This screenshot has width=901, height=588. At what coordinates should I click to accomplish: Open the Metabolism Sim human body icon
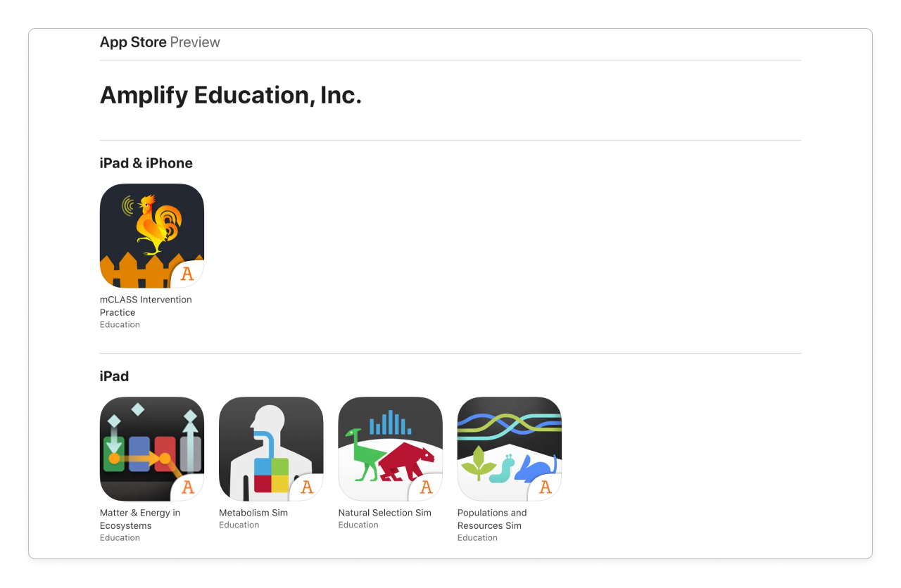pyautogui.click(x=271, y=449)
